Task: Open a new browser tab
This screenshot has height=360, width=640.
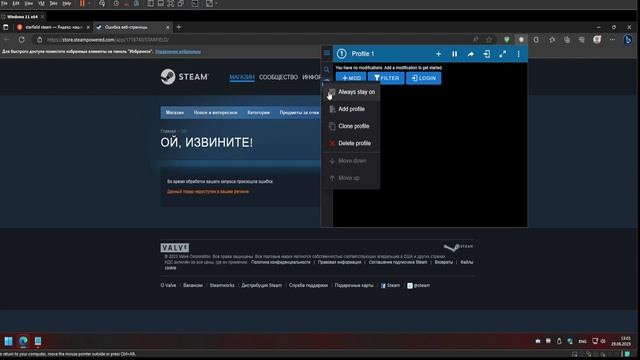Action: pos(178,27)
